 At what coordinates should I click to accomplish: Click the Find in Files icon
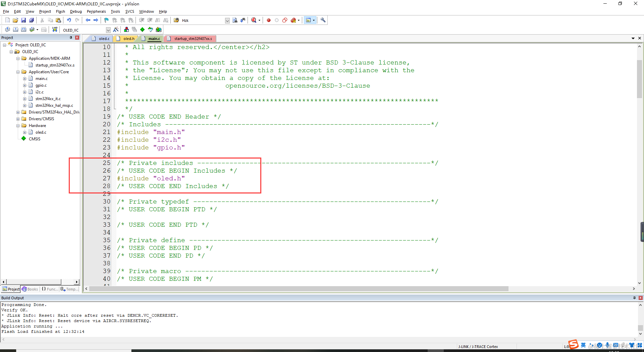click(235, 20)
